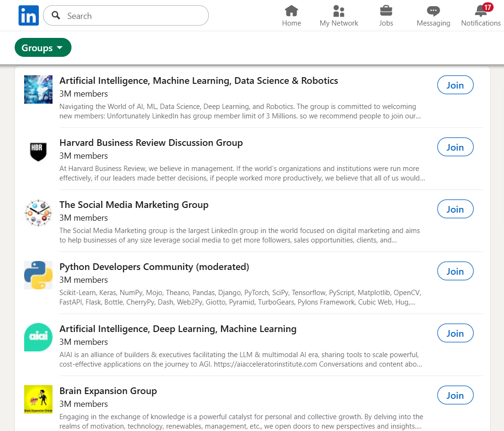Viewport: 504px width, 431px height.
Task: Open Notifications with the 17 badge
Action: tap(479, 12)
